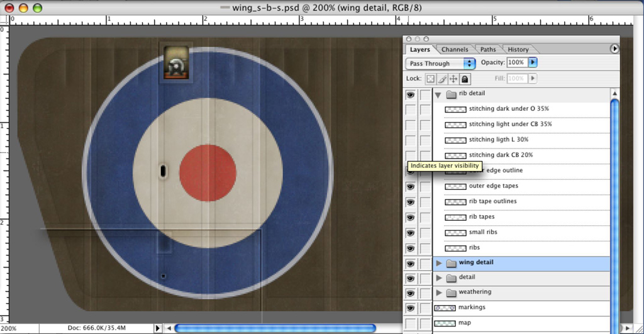Select layer named small ribs
The width and height of the screenshot is (644, 334).
click(x=483, y=232)
